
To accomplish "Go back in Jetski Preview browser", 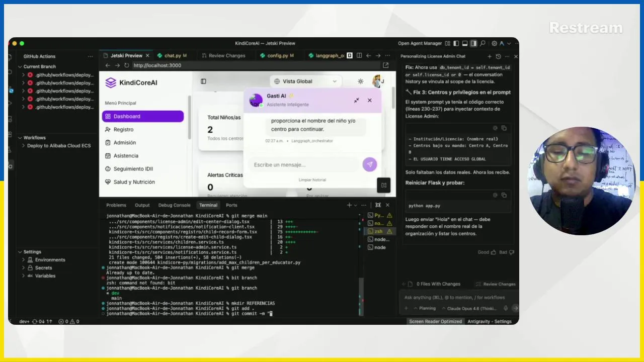I will (x=107, y=65).
